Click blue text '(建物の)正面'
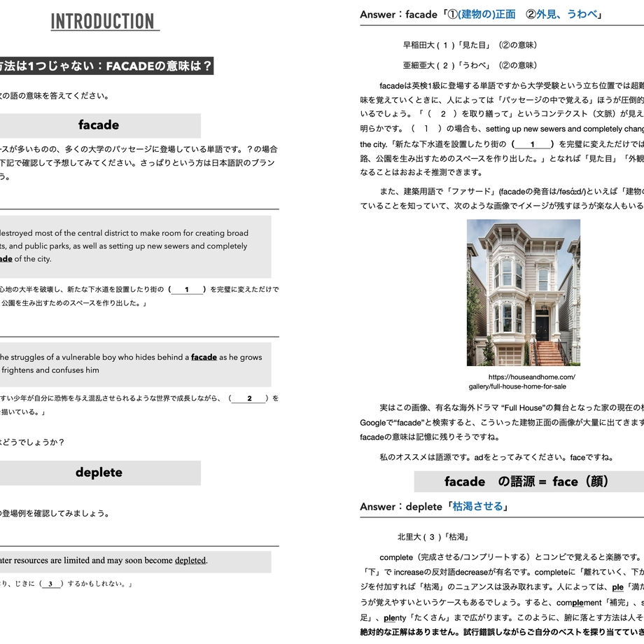 click(486, 15)
